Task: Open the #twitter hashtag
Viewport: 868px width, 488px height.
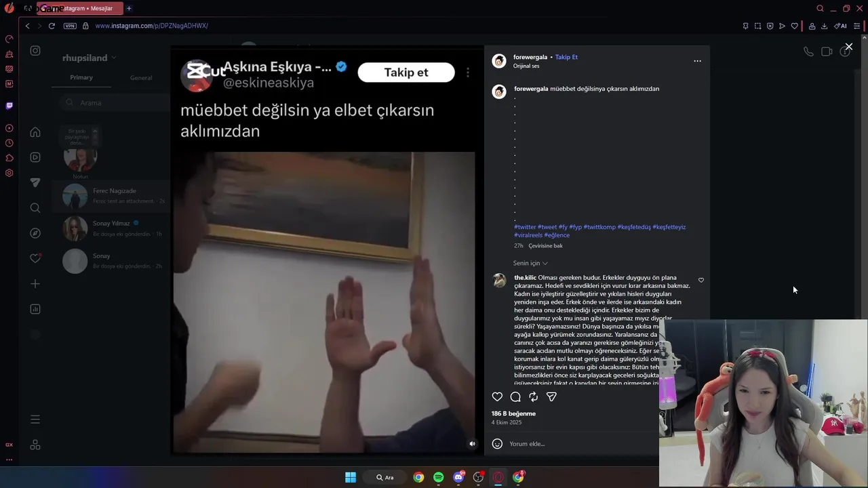Action: click(525, 227)
